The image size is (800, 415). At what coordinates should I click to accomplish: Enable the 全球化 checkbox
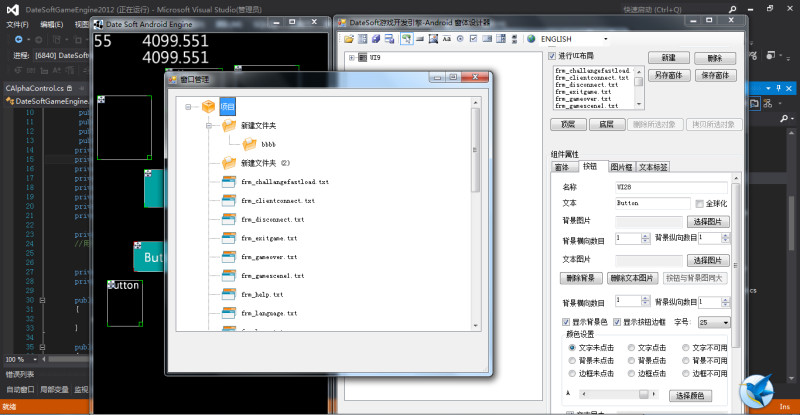point(699,204)
